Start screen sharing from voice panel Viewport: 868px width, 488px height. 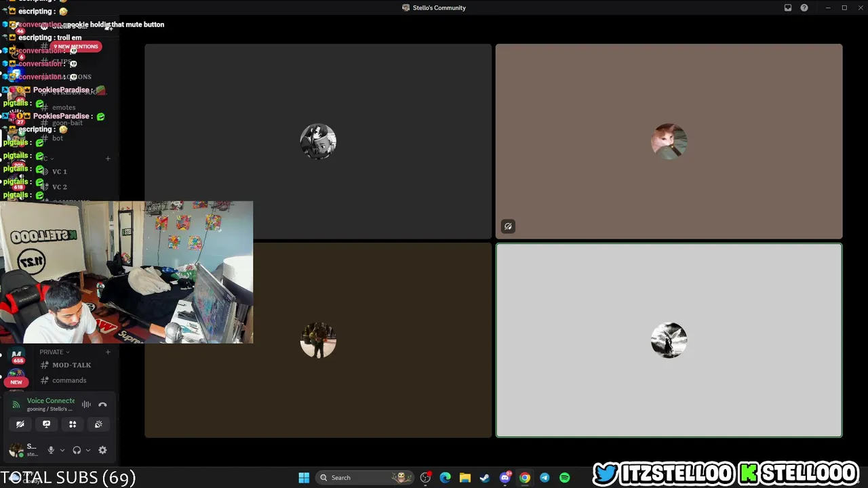(x=46, y=424)
